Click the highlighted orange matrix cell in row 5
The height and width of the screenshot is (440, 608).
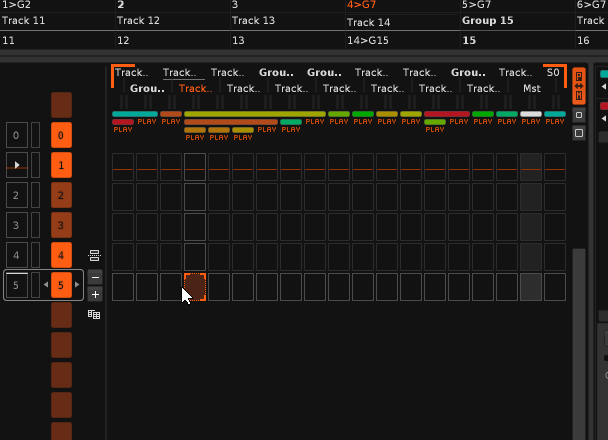point(195,287)
